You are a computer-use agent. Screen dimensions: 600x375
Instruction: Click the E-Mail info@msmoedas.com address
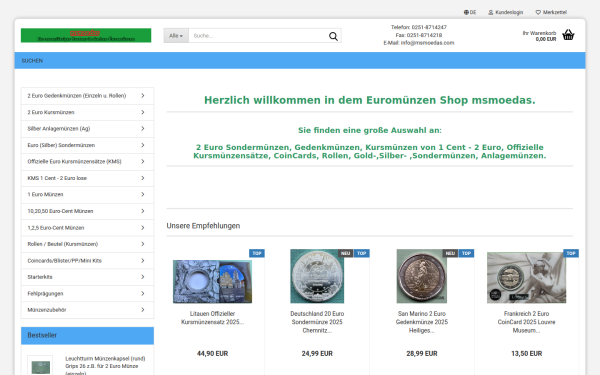(419, 43)
